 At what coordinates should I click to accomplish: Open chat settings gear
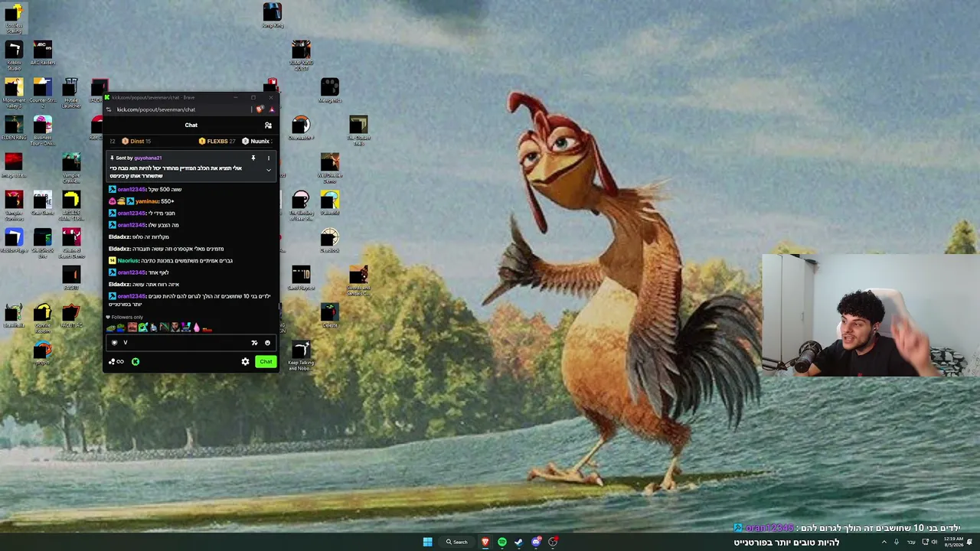click(245, 362)
